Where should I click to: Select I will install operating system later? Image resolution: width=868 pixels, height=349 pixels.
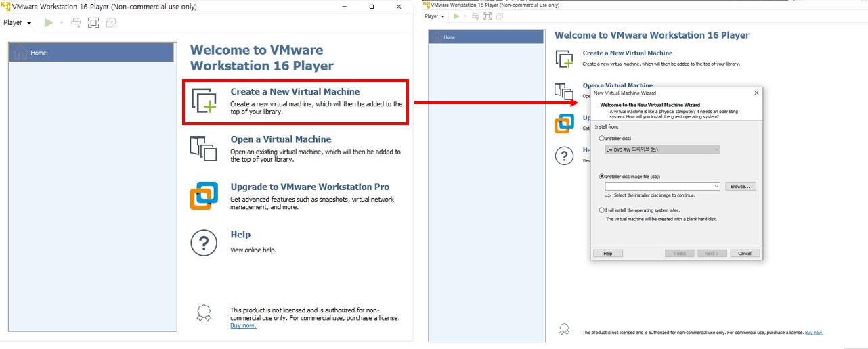tap(602, 210)
